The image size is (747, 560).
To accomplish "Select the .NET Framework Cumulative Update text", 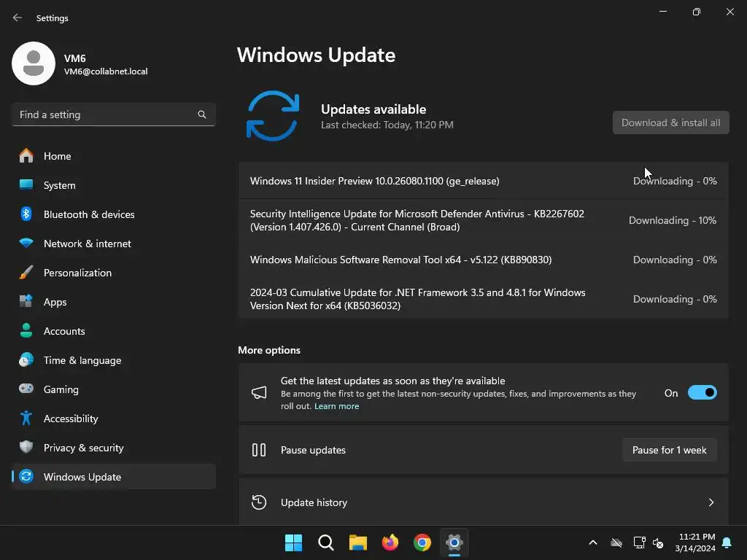I will (418, 299).
